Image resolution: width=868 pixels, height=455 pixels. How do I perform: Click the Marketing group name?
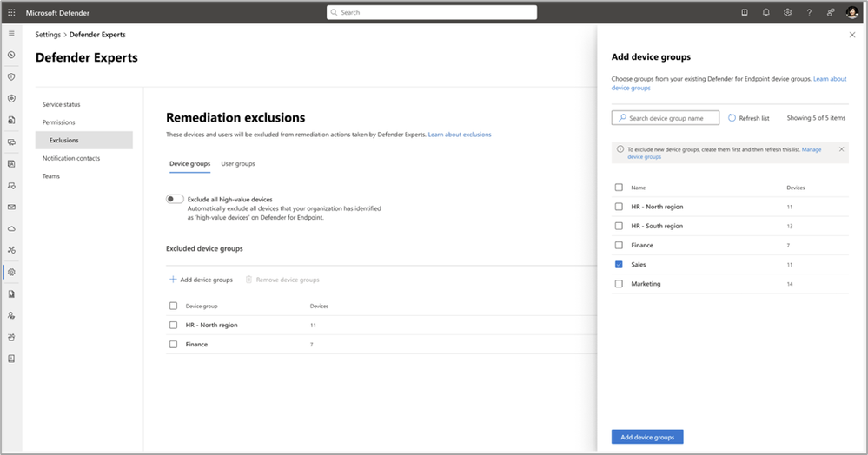[x=646, y=284]
